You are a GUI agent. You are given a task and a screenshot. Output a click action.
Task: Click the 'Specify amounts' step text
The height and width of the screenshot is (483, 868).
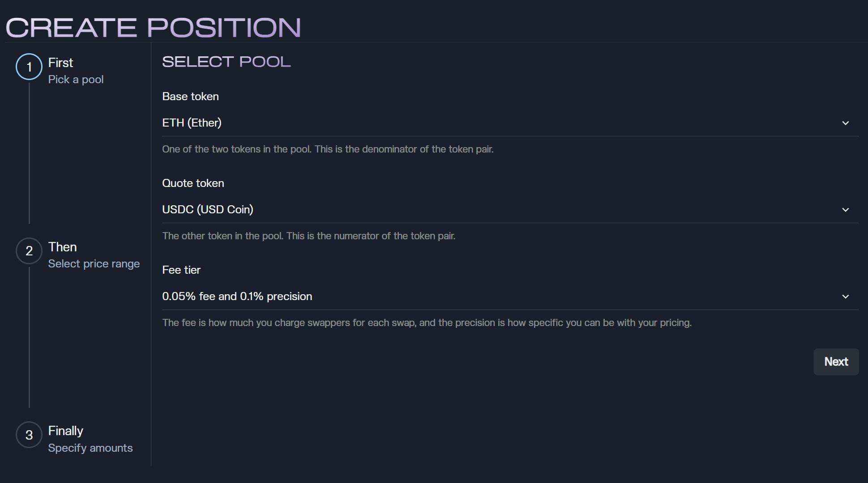click(x=90, y=448)
